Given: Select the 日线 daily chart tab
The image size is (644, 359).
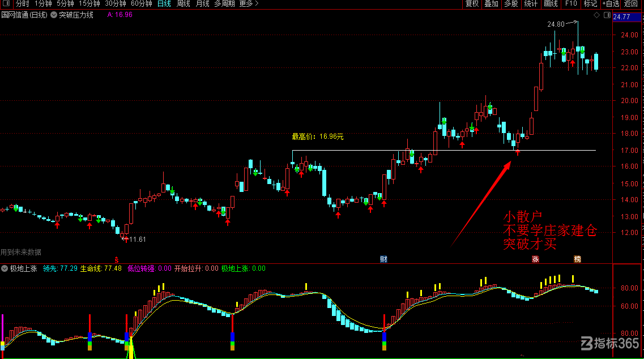Looking at the screenshot, I should [164, 4].
